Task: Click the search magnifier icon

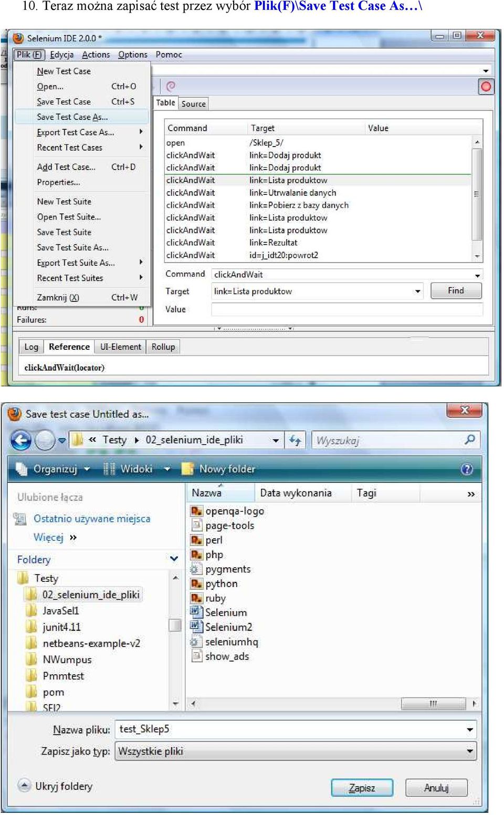Action: click(470, 440)
